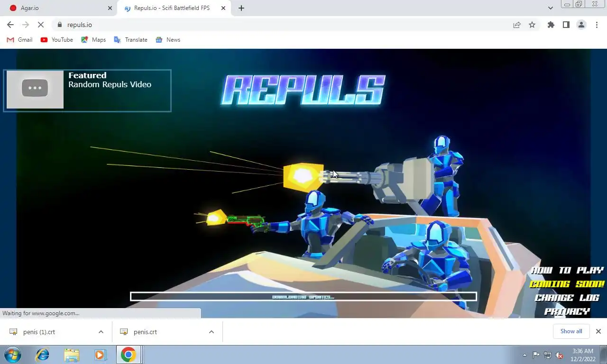Switch to the Agar.io tab
Screen dimensions: 607x364
[x=59, y=8]
